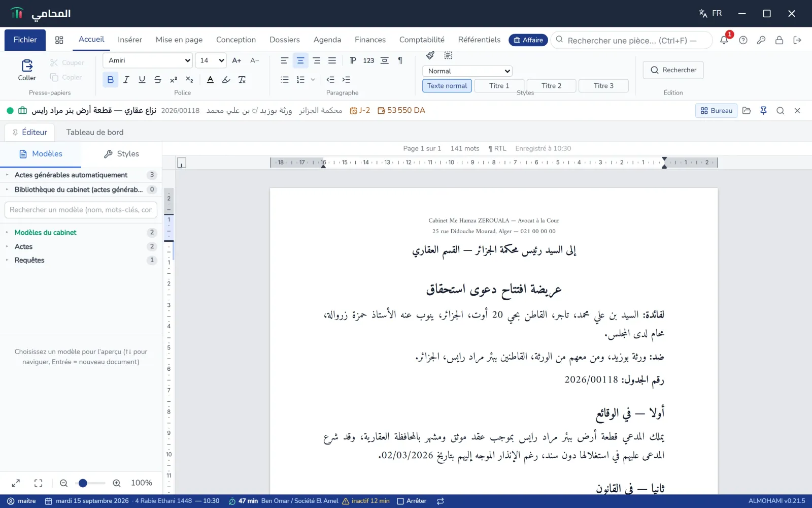Open the Insérer ribbon tab
Image resolution: width=812 pixels, height=508 pixels.
point(130,40)
